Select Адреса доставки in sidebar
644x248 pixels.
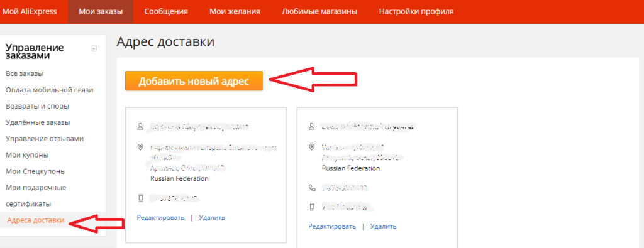[x=36, y=220]
